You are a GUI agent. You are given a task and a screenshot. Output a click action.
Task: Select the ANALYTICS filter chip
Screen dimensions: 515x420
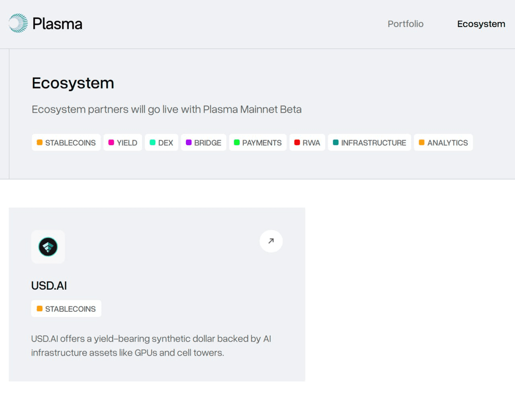pos(443,142)
